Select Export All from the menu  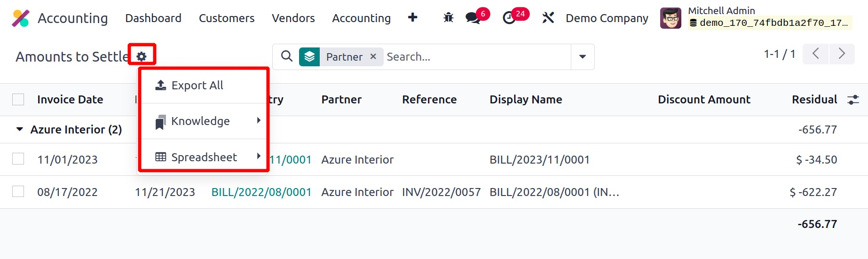click(197, 86)
